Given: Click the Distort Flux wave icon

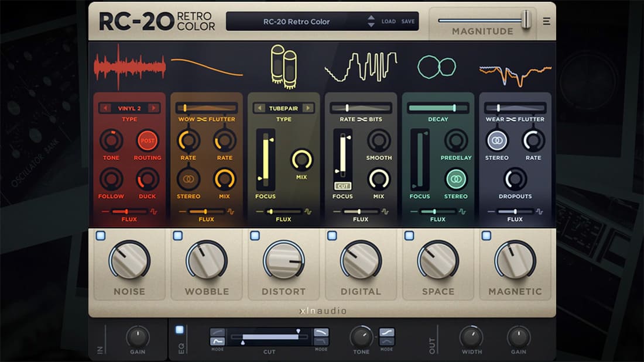Looking at the screenshot, I should coord(307,212).
